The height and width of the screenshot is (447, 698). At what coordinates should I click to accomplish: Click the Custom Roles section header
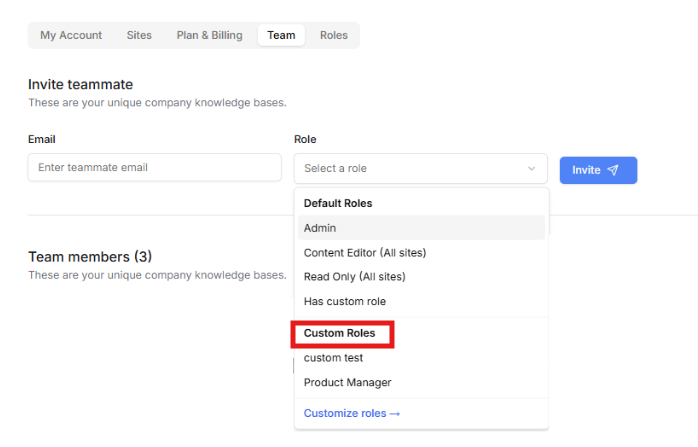340,333
